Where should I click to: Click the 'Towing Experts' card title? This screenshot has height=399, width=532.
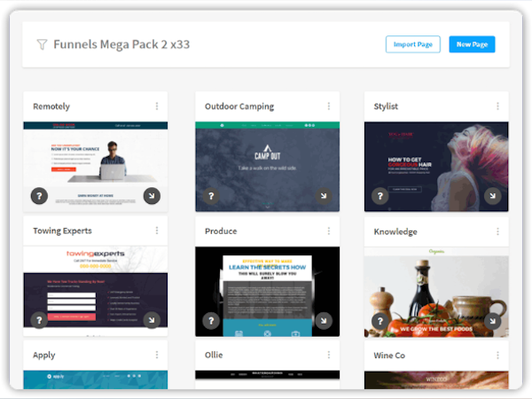pyautogui.click(x=62, y=231)
